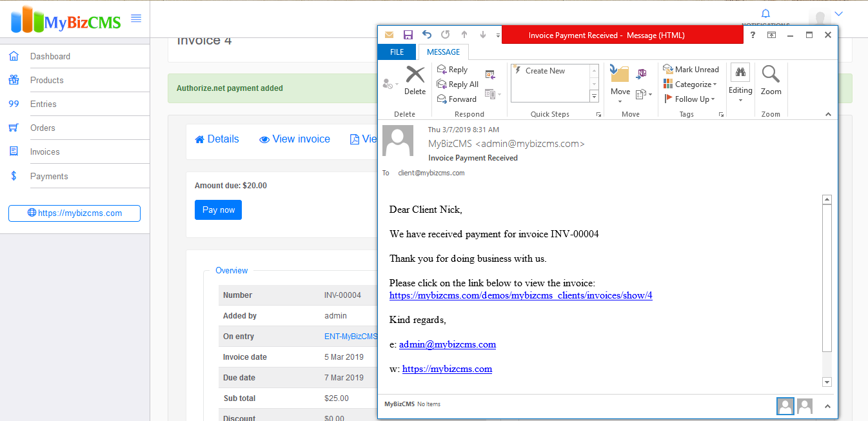Open the ENT-MyBizCMS entry link
This screenshot has width=868, height=421.
pyautogui.click(x=351, y=337)
